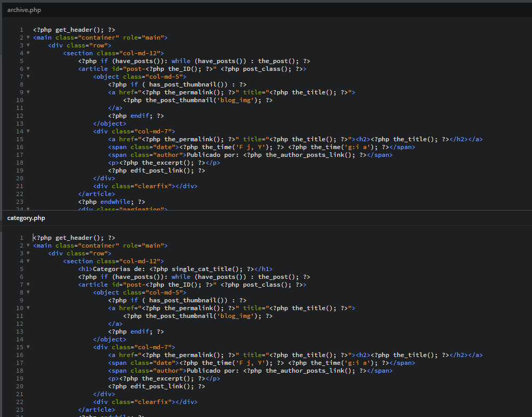Click the_post_thumbnail('blog_img') line in category.php
Image resolution: width=532 pixels, height=417 pixels.
(x=198, y=316)
